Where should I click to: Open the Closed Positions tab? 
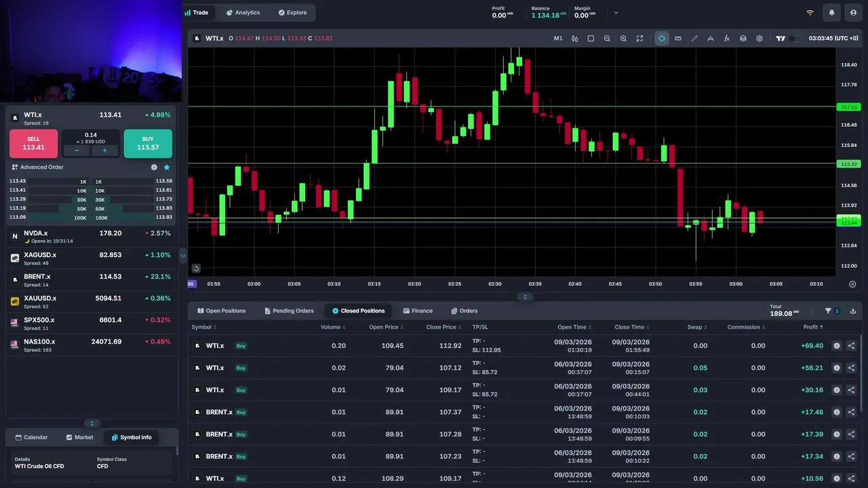(359, 311)
